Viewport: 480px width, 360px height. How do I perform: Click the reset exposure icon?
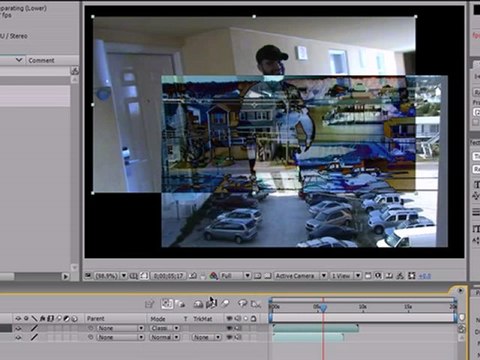pyautogui.click(x=412, y=276)
